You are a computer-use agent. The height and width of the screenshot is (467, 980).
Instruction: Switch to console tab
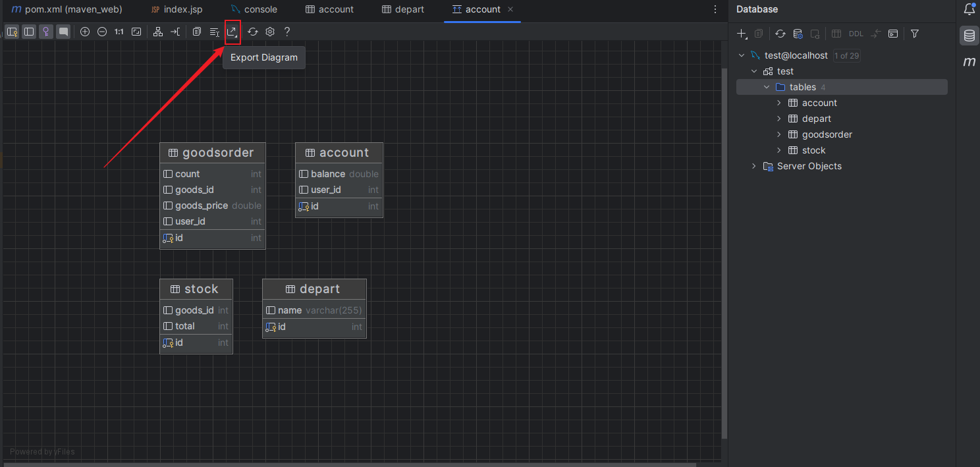(254, 9)
